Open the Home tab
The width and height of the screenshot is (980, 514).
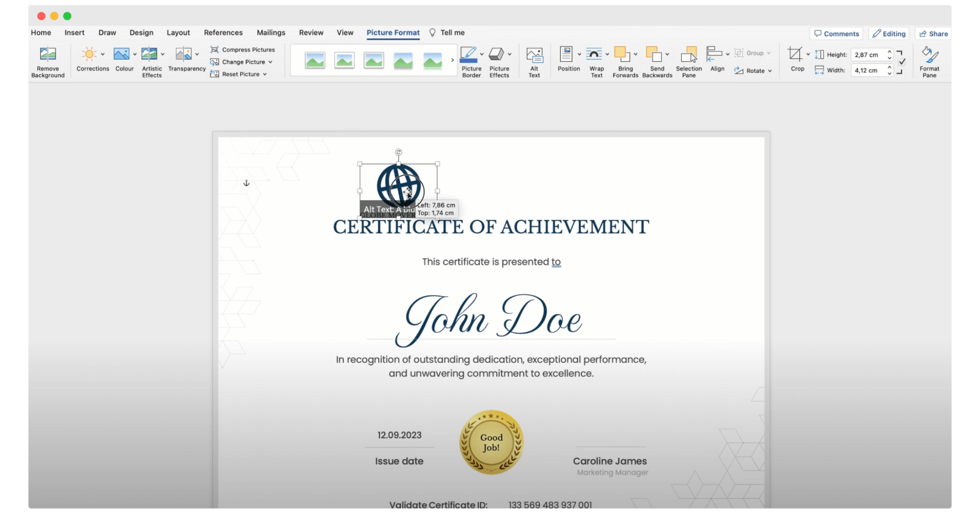pyautogui.click(x=41, y=32)
